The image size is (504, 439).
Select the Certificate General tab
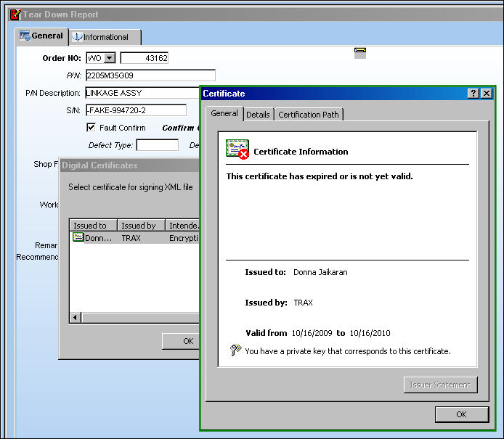224,113
